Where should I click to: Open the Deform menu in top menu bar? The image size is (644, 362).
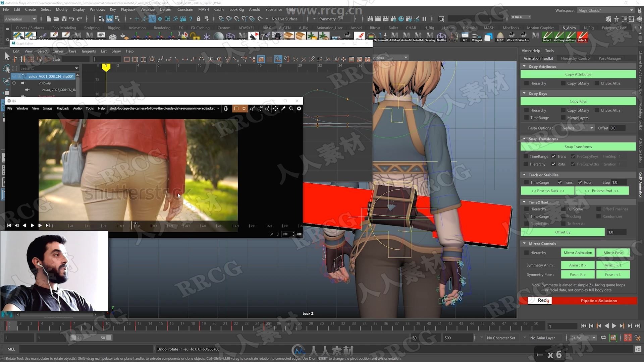[165, 10]
